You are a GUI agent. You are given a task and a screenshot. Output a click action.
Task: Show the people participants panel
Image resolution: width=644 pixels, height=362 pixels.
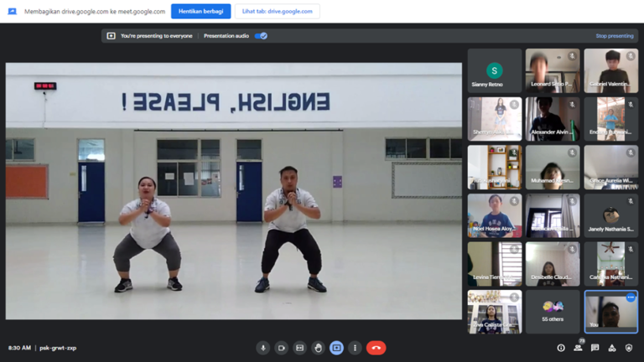(578, 348)
